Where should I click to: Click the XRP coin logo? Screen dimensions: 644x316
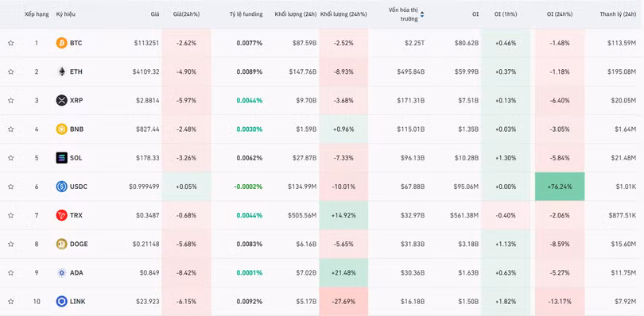61,100
